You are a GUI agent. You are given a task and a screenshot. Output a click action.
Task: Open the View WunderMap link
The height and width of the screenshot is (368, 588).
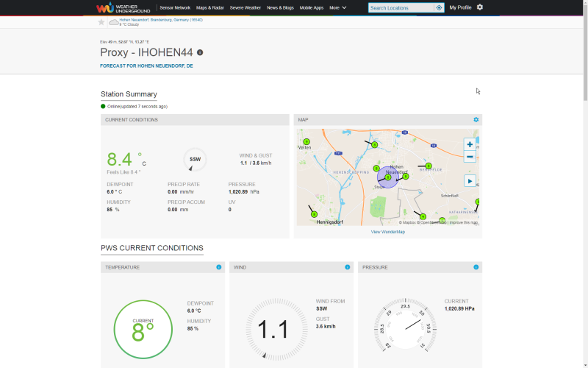pos(387,232)
